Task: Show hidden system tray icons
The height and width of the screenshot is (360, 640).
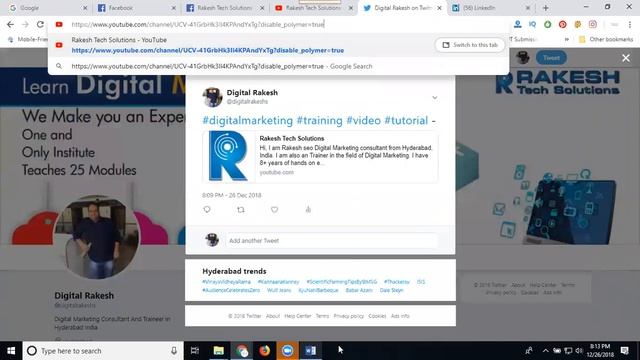Action: click(x=546, y=351)
